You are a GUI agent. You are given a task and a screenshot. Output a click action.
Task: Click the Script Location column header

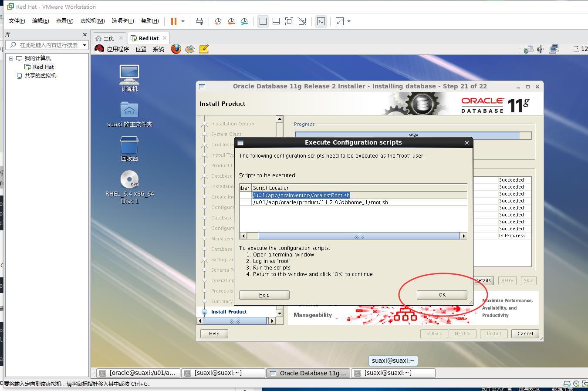click(x=359, y=188)
